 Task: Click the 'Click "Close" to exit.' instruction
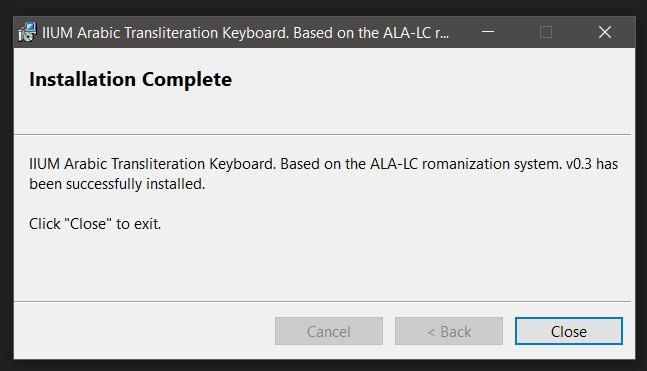[95, 224]
